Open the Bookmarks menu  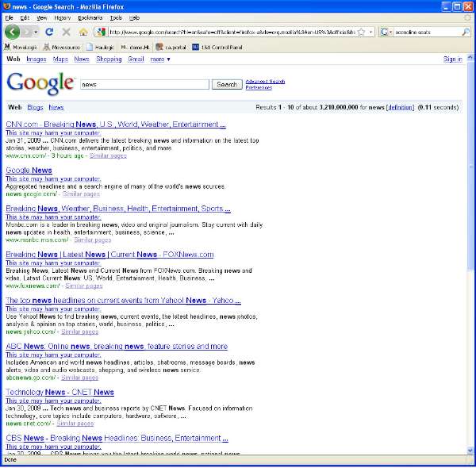90,18
